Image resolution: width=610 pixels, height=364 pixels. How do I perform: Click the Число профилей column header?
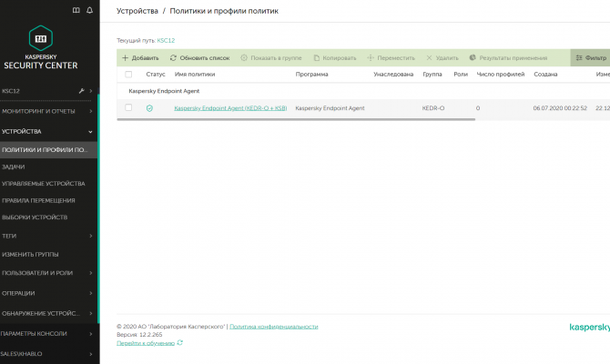[501, 75]
